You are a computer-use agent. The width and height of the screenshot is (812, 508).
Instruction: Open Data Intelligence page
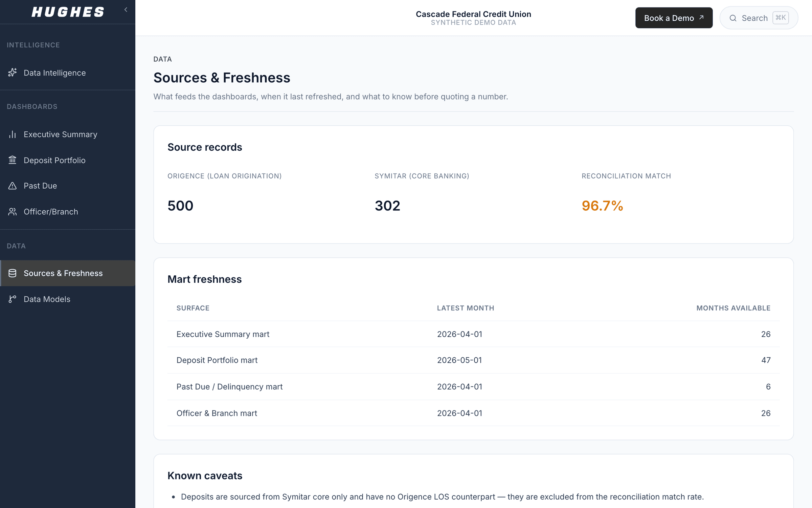click(68, 73)
